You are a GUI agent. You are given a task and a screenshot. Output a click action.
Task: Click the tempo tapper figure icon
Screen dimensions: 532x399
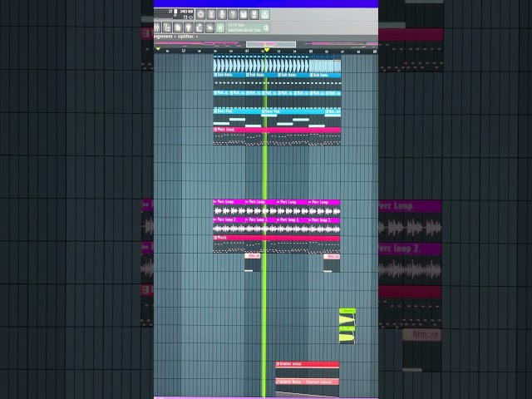click(x=199, y=27)
